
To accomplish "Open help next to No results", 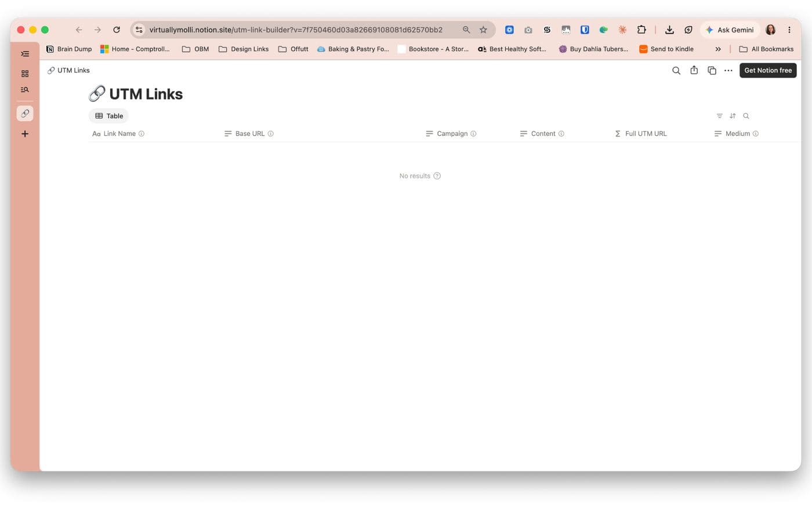I will click(x=437, y=176).
